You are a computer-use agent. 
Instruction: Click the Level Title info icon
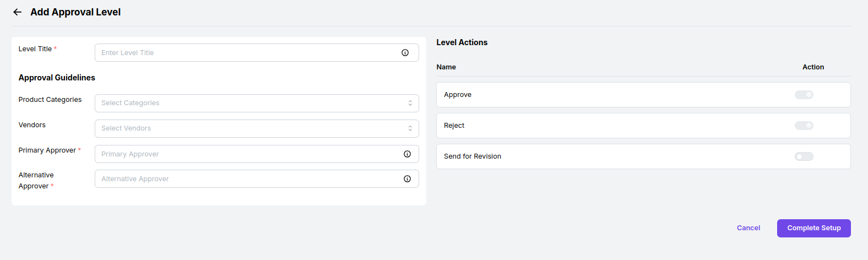point(405,53)
